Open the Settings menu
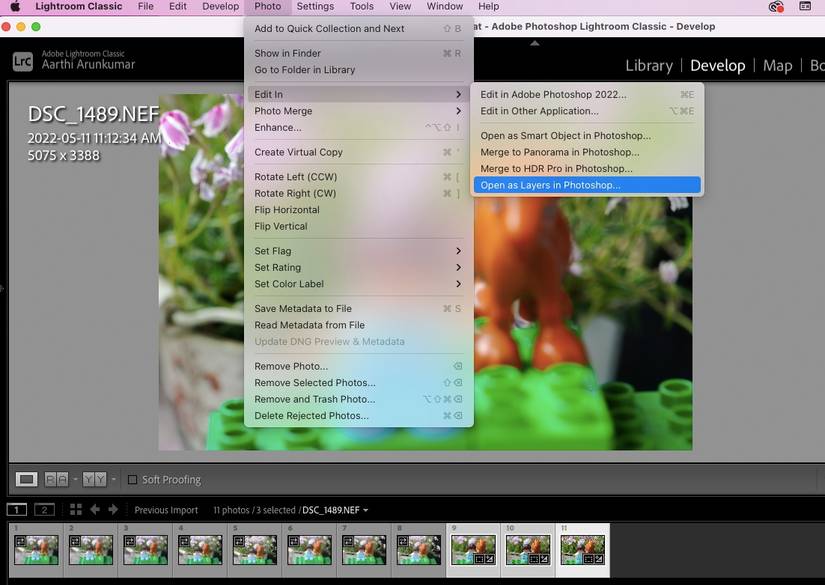Screen dimensions: 825x585 pyautogui.click(x=315, y=6)
